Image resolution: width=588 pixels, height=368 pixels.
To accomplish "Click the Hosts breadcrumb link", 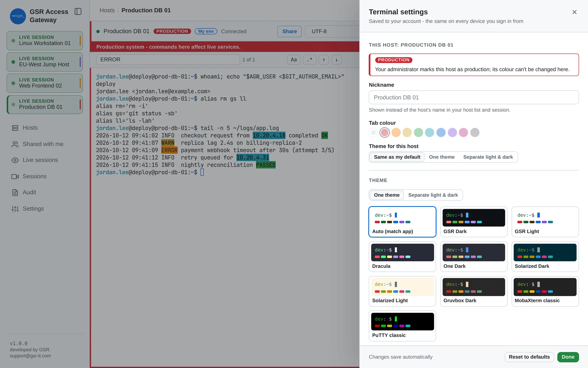I will click(x=107, y=10).
